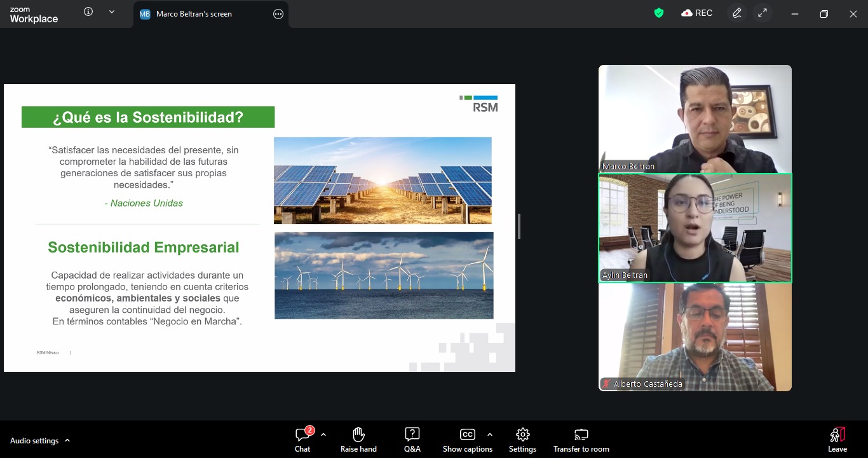The image size is (868, 458).
Task: Click the "Negocio en Marcha" line
Action: tap(147, 322)
